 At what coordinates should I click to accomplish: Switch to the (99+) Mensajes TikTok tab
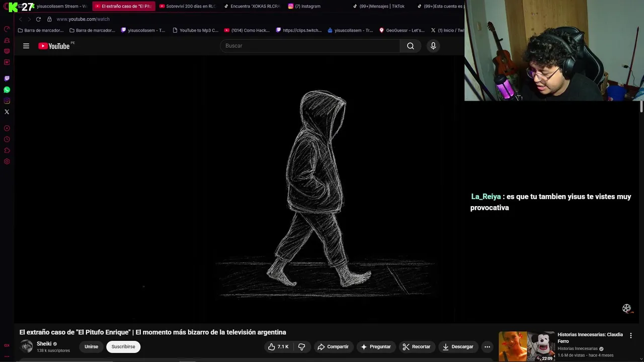tap(380, 7)
